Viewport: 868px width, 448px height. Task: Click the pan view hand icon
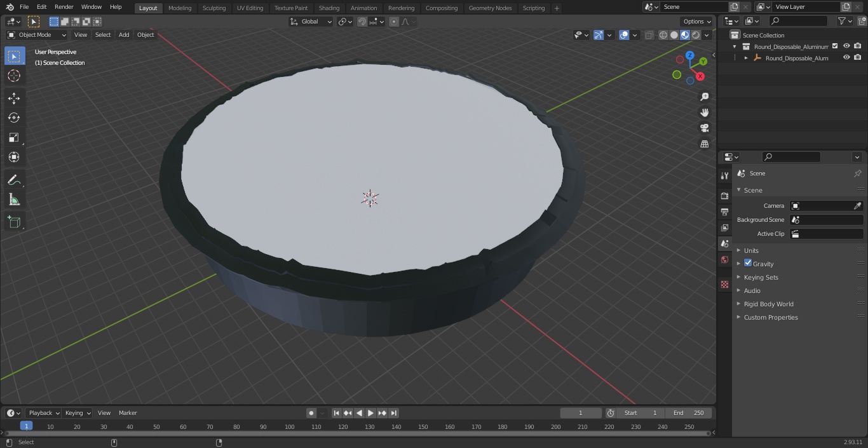pyautogui.click(x=704, y=112)
